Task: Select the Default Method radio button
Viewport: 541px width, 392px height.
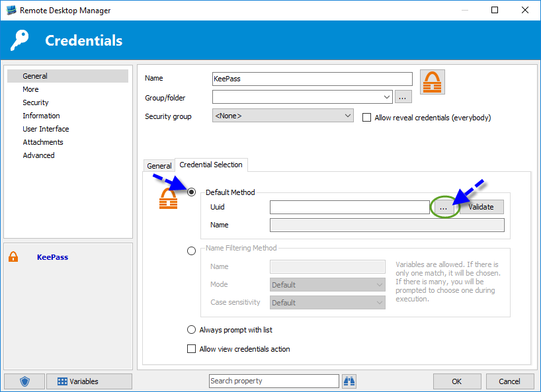Action: [x=192, y=192]
